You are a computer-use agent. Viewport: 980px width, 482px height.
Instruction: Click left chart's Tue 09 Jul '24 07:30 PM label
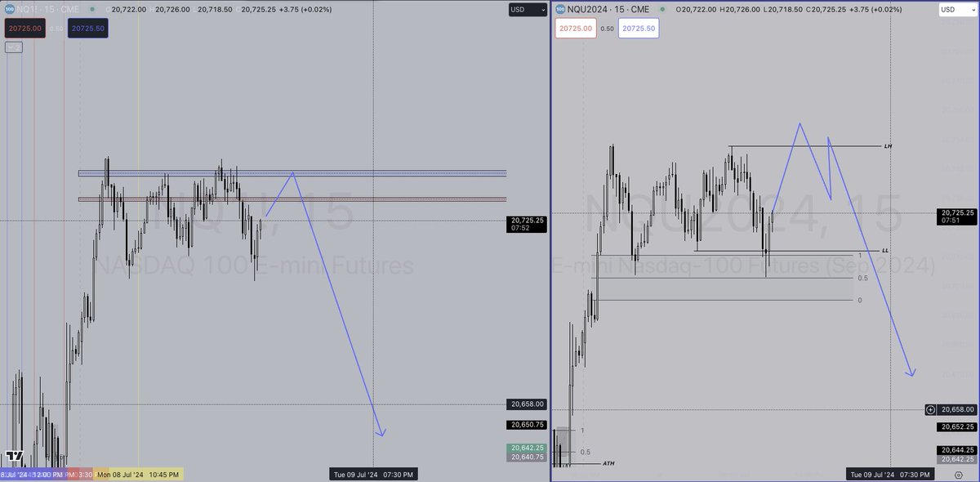[375, 474]
